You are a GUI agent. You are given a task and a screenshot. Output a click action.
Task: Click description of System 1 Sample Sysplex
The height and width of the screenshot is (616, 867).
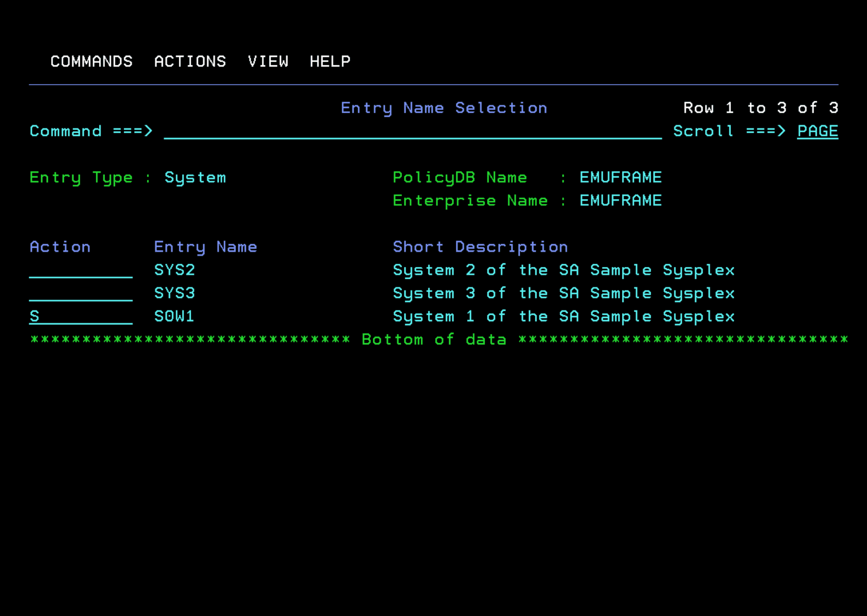pyautogui.click(x=564, y=316)
